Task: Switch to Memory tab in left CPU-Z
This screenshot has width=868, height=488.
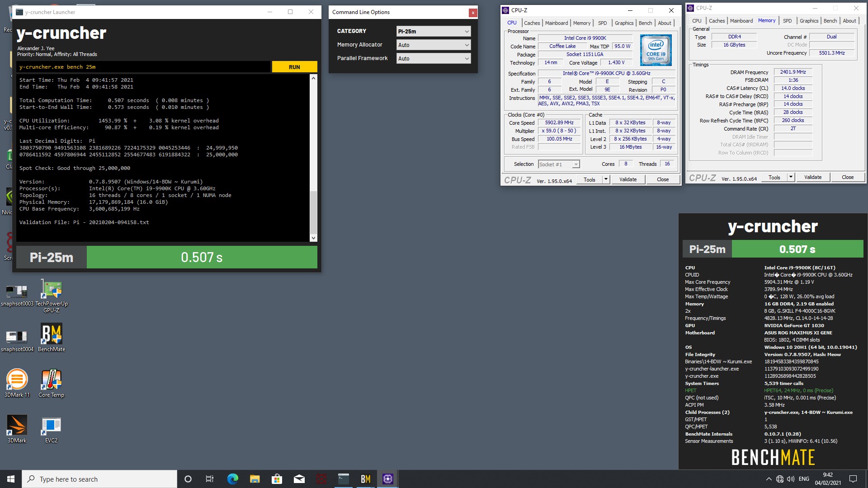Action: pos(582,23)
